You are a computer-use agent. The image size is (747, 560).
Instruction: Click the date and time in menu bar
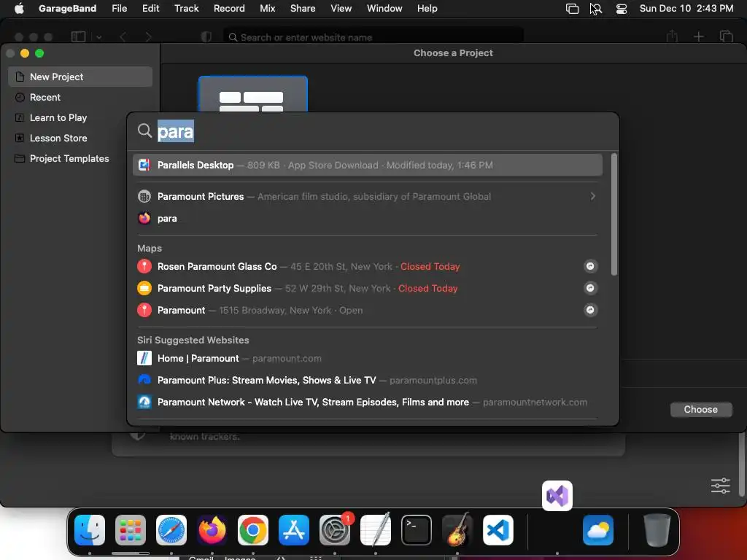click(x=686, y=8)
